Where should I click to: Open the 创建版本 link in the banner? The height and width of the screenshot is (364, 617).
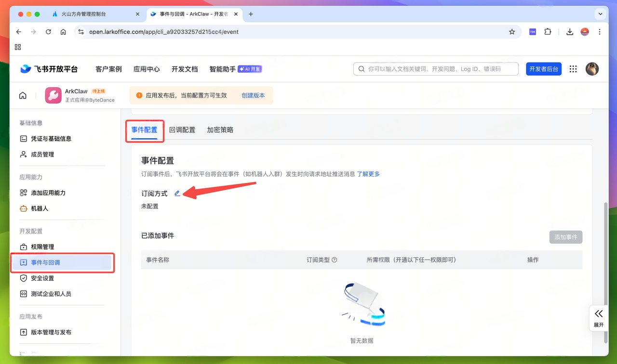coord(253,95)
